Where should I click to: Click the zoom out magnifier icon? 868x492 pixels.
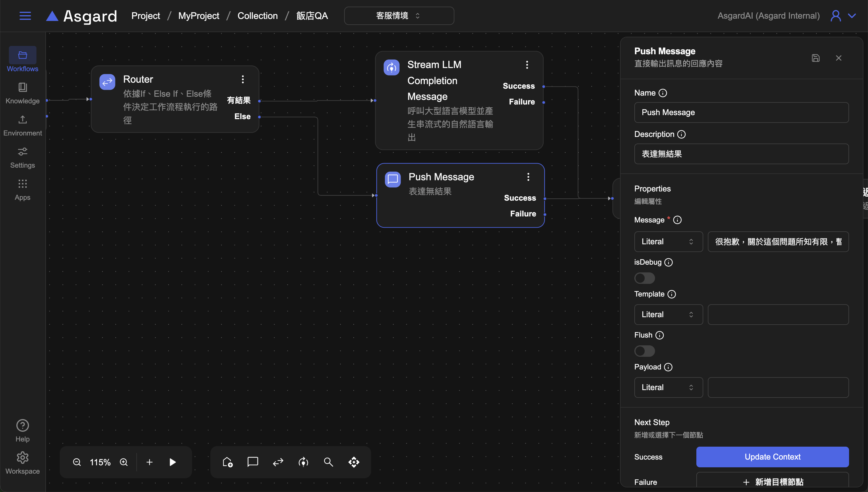tap(77, 462)
